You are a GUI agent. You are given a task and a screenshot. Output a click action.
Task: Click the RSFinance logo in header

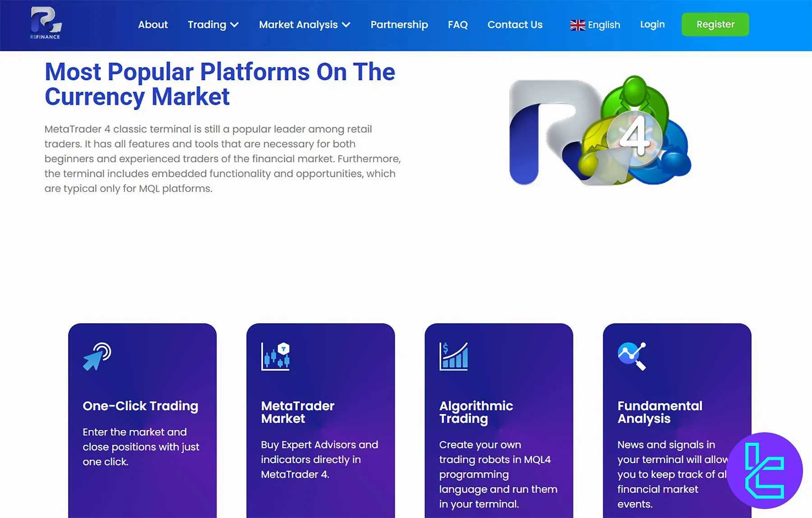(46, 23)
